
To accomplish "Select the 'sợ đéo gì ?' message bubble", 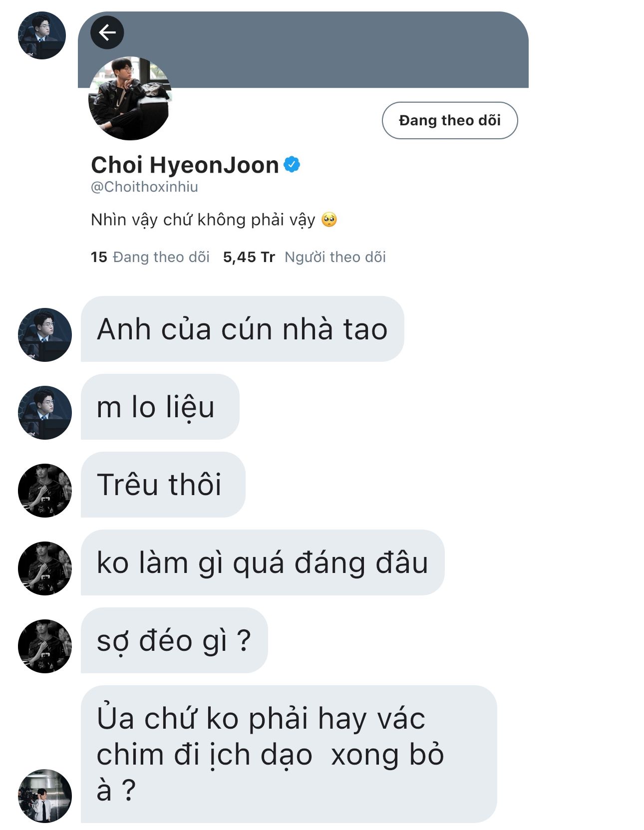I will point(174,640).
